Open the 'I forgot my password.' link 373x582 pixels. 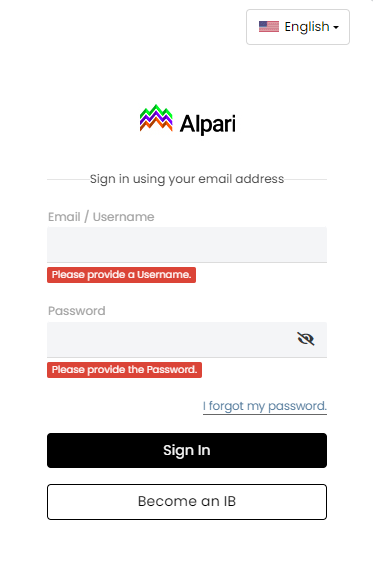(x=265, y=406)
